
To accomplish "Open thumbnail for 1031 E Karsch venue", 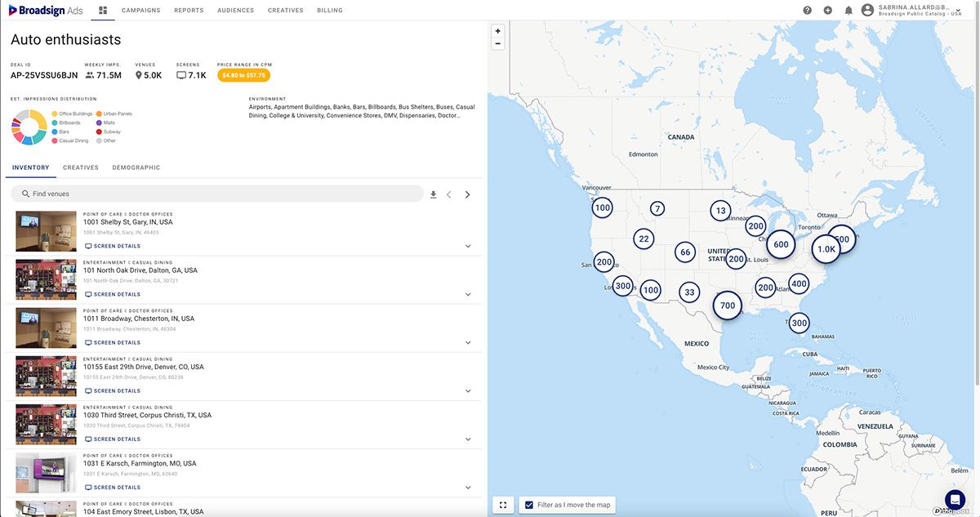I will pos(46,473).
